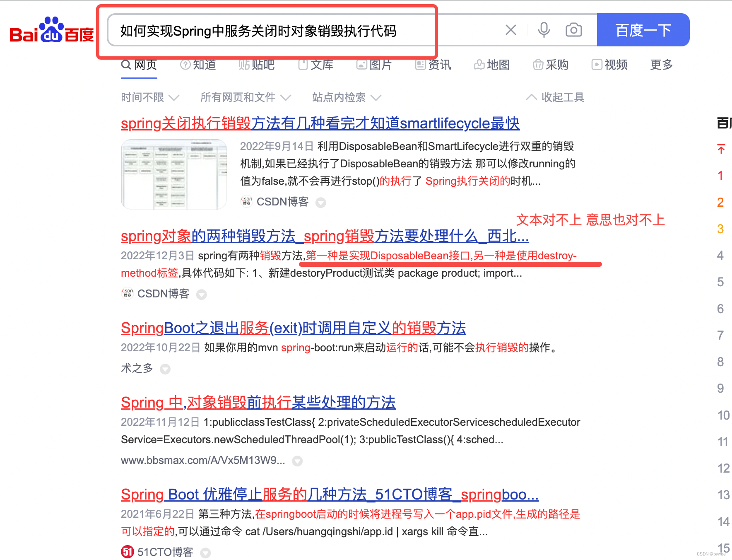
Task: Select hot-list item number 8 in sidebar
Action: click(x=720, y=362)
